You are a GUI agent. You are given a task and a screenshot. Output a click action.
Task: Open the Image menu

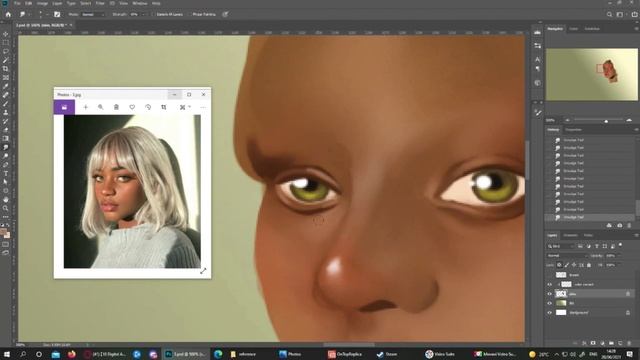42,3
